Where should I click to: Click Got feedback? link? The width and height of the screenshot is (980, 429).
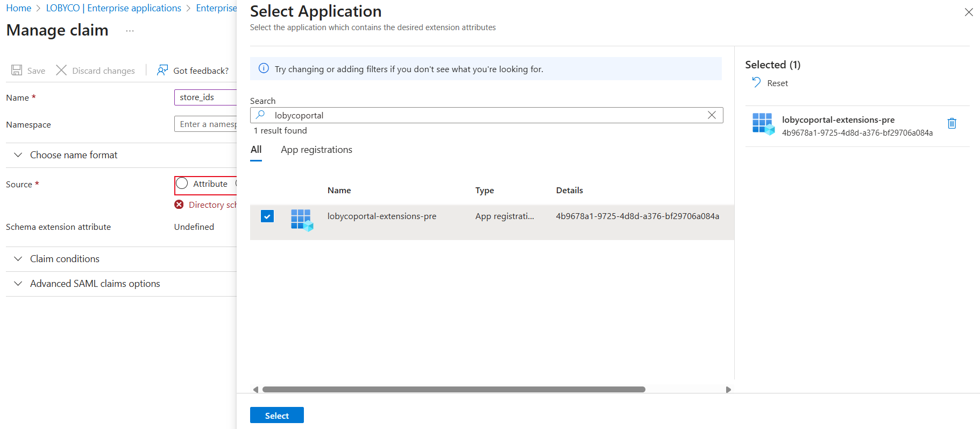[x=201, y=71]
